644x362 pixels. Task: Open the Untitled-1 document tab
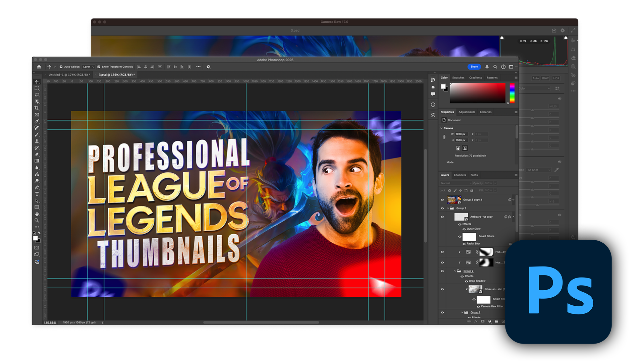69,75
